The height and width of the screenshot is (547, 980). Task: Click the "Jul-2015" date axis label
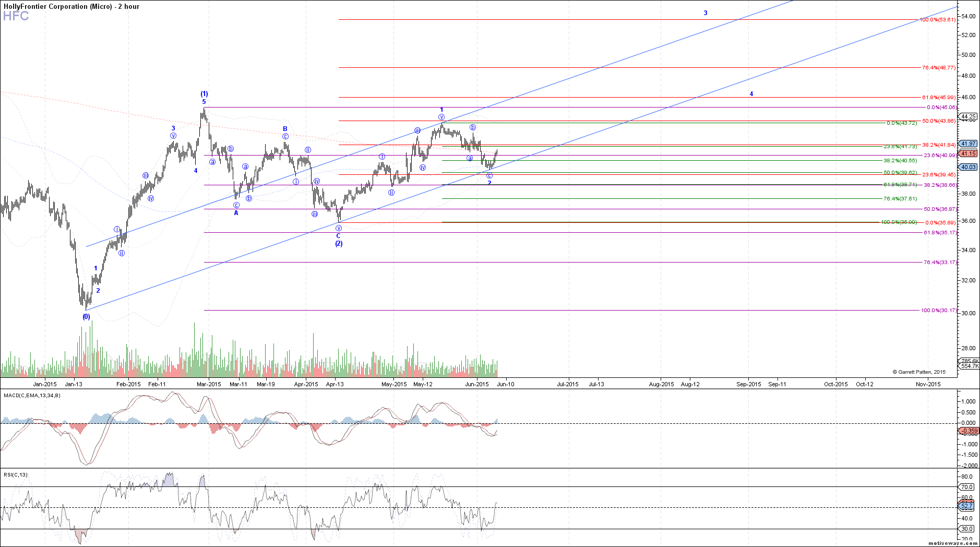point(568,384)
